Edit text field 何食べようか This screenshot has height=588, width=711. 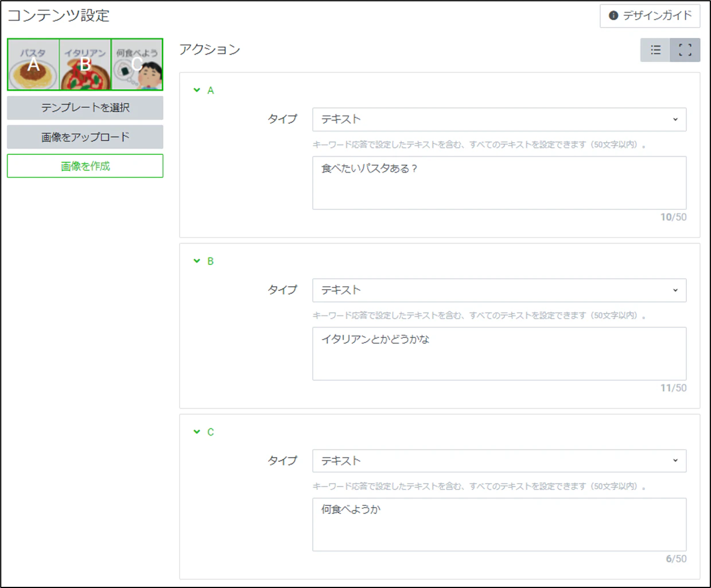[x=499, y=524]
